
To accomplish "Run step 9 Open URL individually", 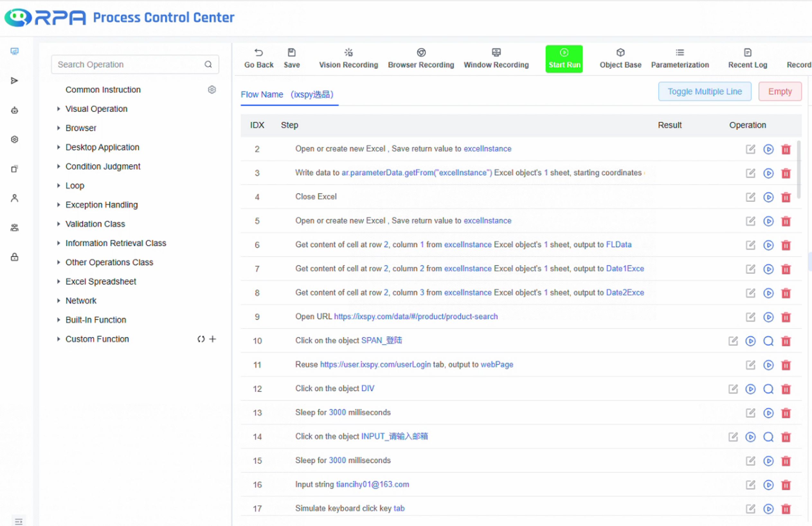I will [768, 317].
